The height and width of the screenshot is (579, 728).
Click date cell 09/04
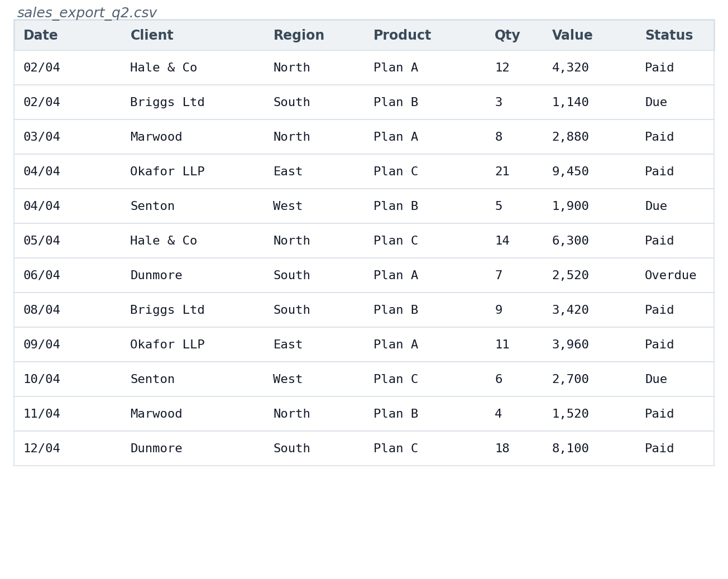tap(41, 345)
